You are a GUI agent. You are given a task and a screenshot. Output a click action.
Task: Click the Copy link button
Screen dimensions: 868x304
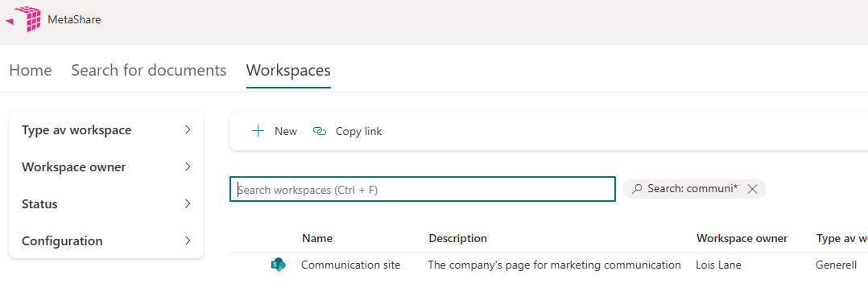click(347, 131)
